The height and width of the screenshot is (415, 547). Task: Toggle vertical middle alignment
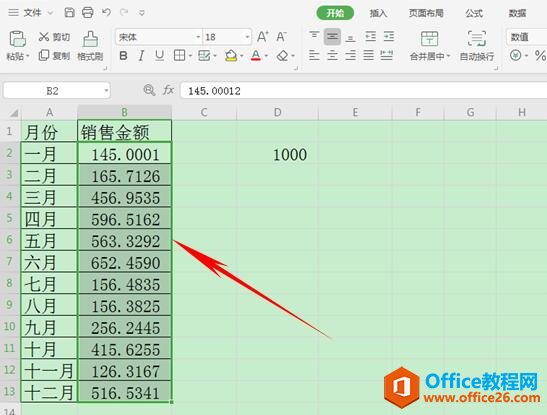pos(332,37)
